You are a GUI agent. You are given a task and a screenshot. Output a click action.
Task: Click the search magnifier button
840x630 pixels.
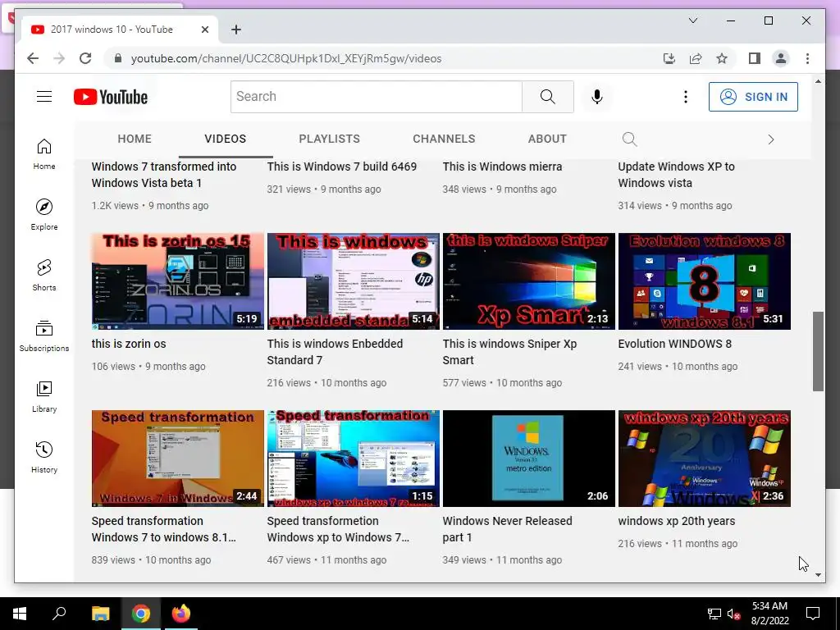tap(547, 97)
